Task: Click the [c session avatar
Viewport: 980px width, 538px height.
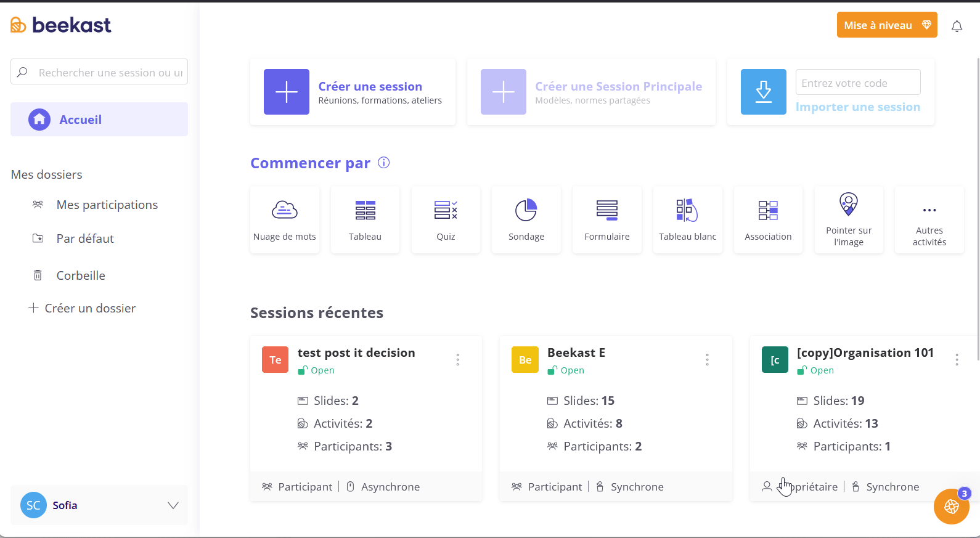Action: point(775,360)
